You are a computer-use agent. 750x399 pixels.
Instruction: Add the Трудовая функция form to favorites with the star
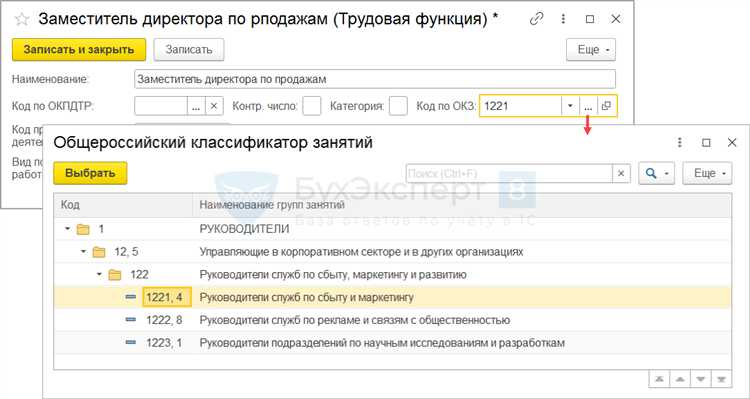coord(22,19)
